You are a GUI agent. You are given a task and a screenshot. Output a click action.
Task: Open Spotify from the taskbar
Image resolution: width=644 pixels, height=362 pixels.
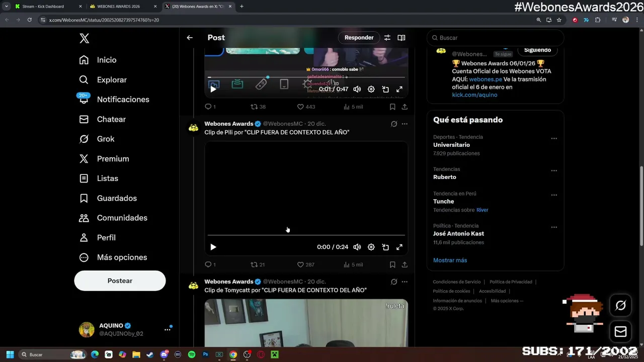tap(192, 354)
